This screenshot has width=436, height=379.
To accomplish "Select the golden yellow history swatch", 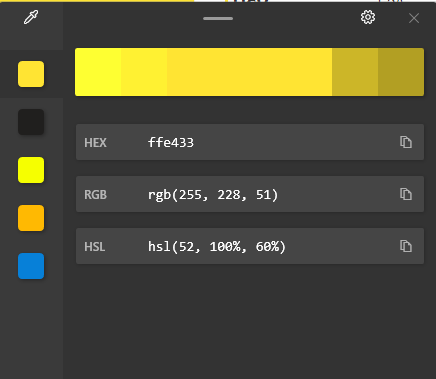I will pos(31,74).
